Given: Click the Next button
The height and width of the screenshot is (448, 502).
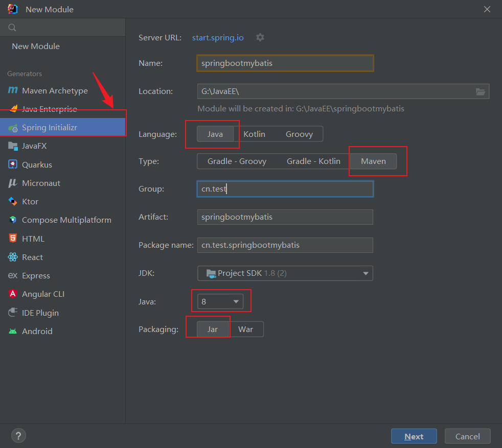Looking at the screenshot, I should click(414, 436).
